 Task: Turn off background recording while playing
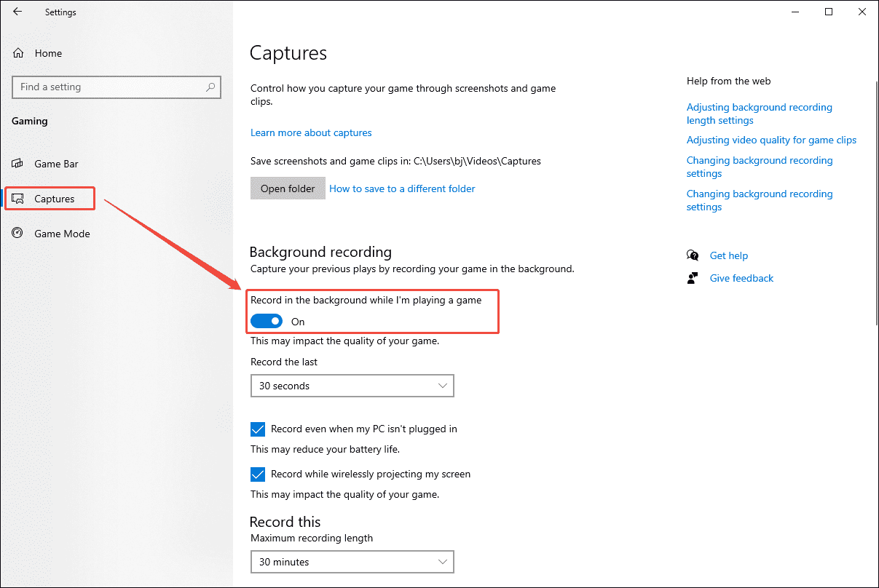(x=267, y=320)
